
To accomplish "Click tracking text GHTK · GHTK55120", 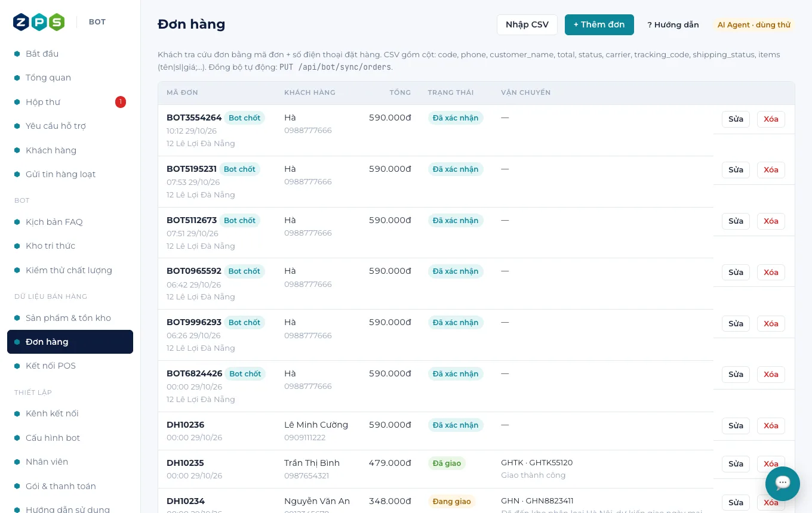I will point(537,463).
